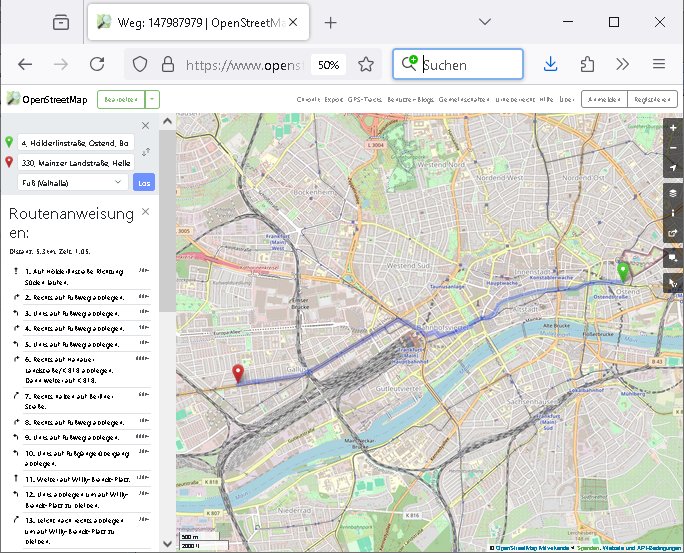Click the Registrieren button
The width and height of the screenshot is (684, 553).
(653, 99)
